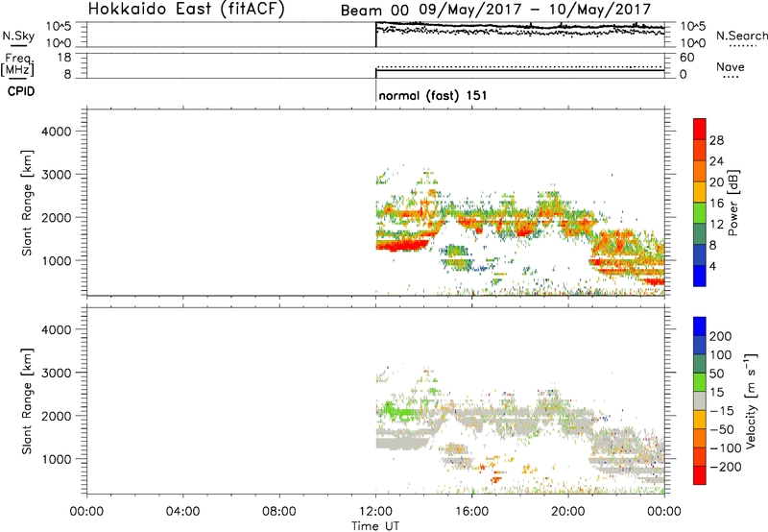Click the 'Freq. [MHz]' axis label

[x=17, y=64]
